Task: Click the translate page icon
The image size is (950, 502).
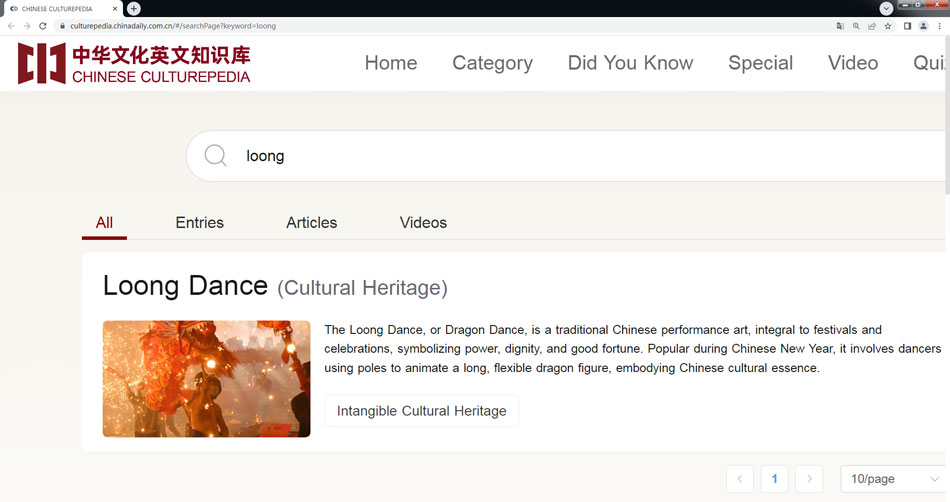Action: coord(840,26)
